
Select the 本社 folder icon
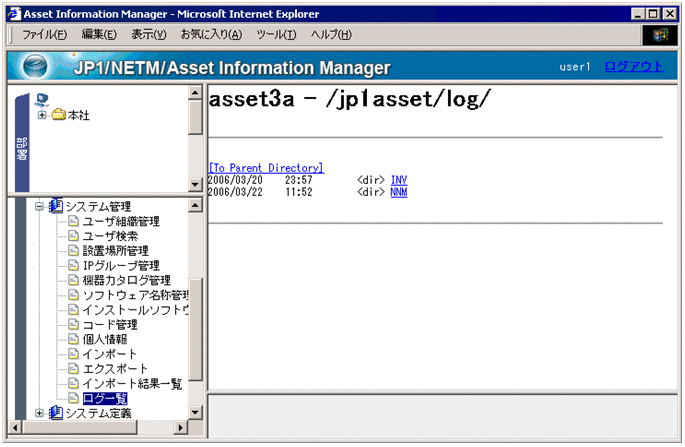click(x=59, y=115)
